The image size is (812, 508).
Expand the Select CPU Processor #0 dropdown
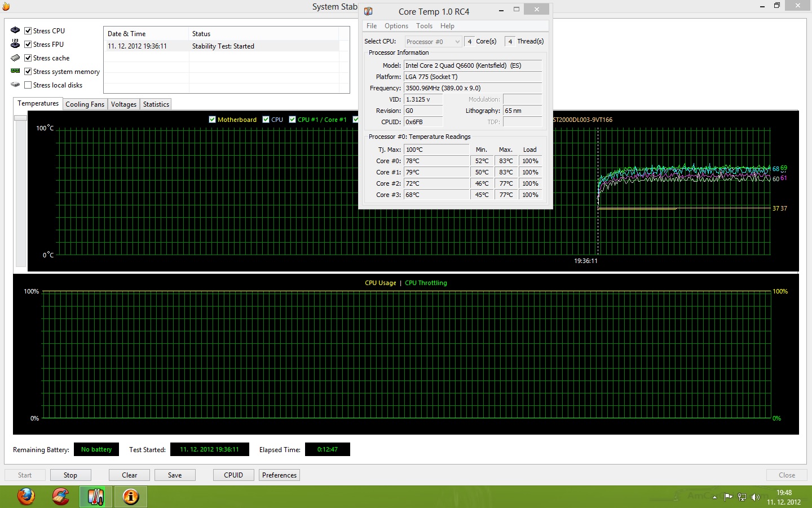tap(433, 42)
